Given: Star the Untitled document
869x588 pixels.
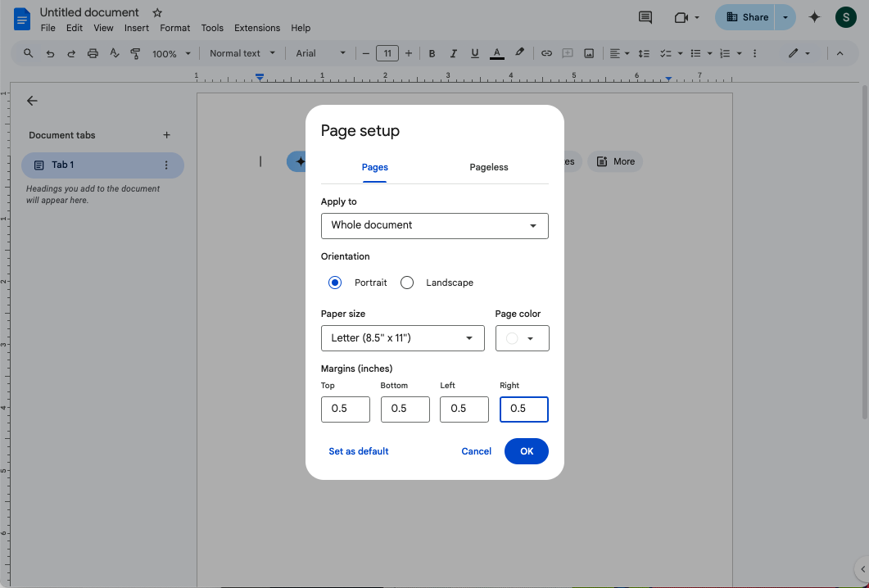Looking at the screenshot, I should click(x=156, y=12).
